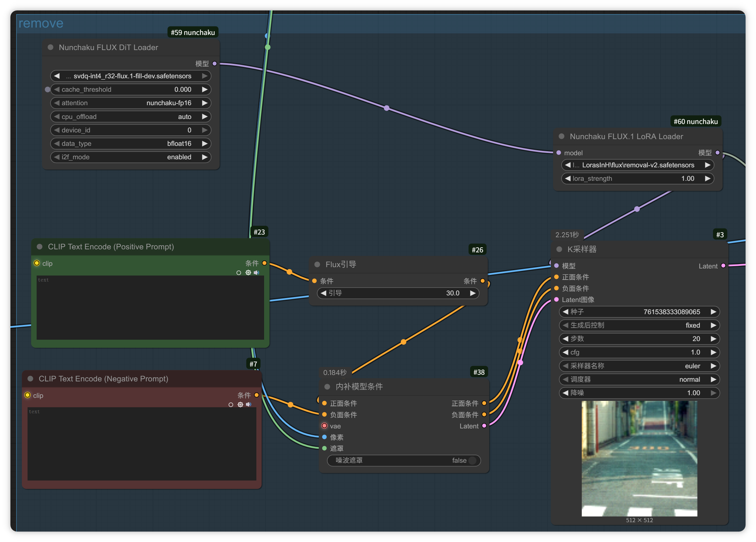The image size is (756, 542).
Task: Click the speaker icon in the Positive Prompt node
Action: pos(256,273)
